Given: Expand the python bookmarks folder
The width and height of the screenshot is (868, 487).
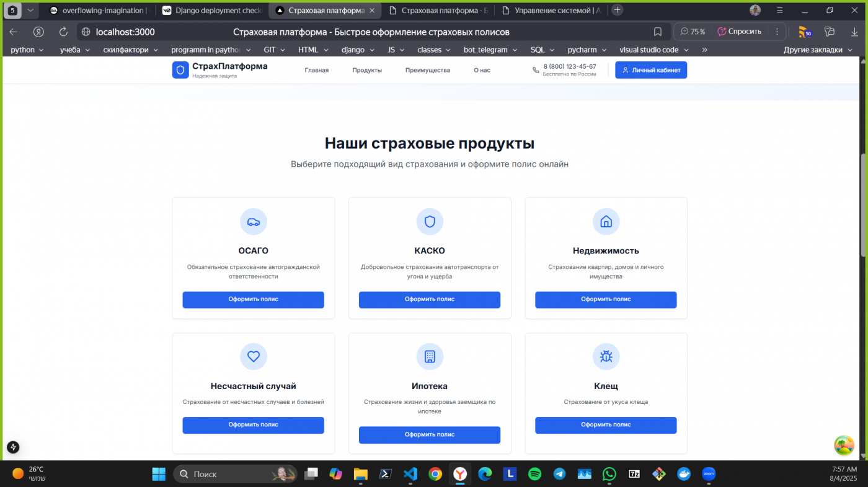Looking at the screenshot, I should pos(27,50).
